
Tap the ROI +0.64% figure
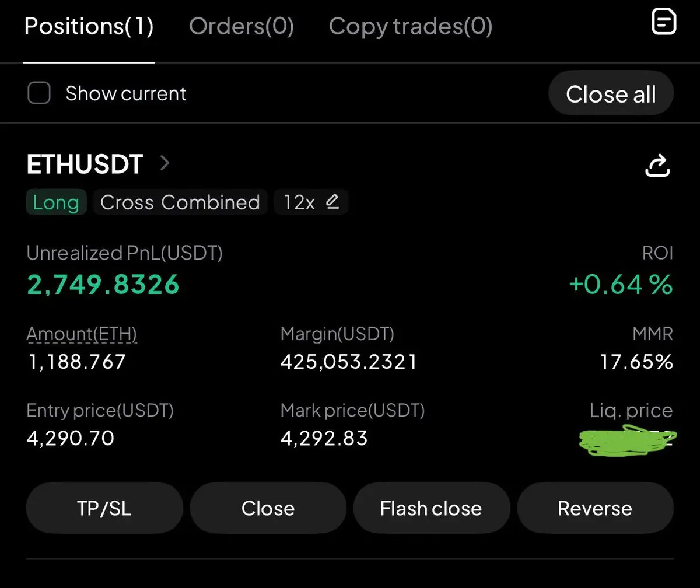tap(621, 284)
